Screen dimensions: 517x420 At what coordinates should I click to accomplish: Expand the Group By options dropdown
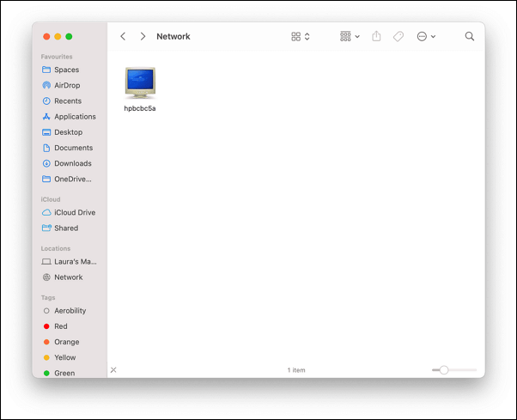pyautogui.click(x=350, y=37)
